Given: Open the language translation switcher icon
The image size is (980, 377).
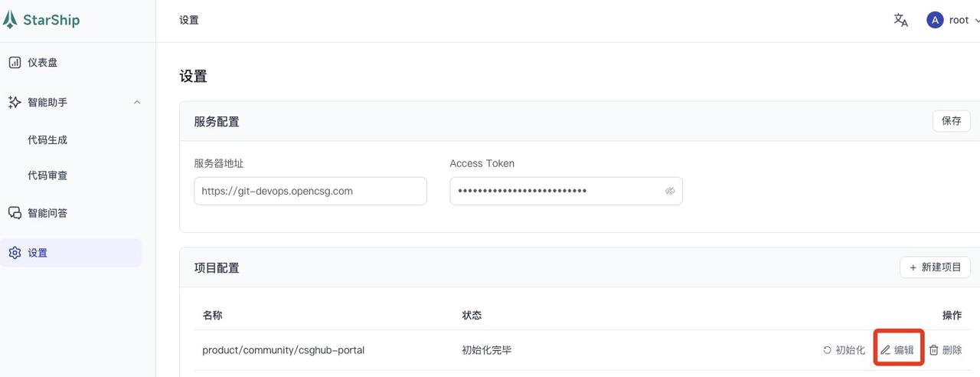Looking at the screenshot, I should coord(901,21).
